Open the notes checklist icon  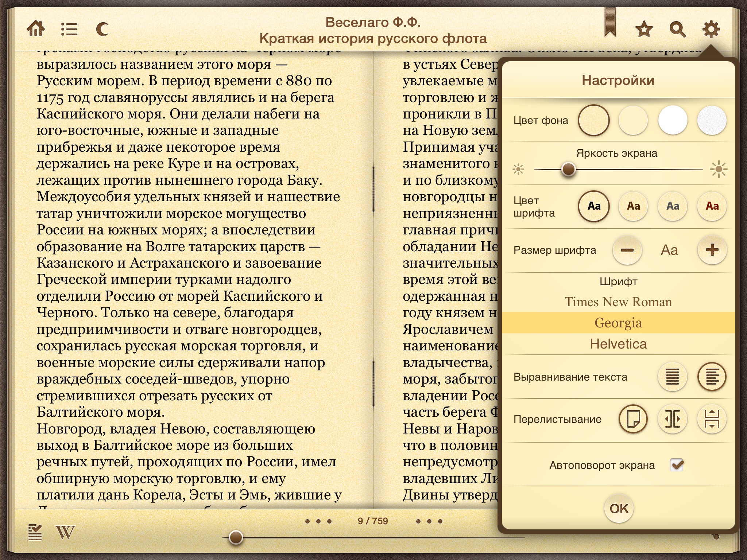(35, 533)
